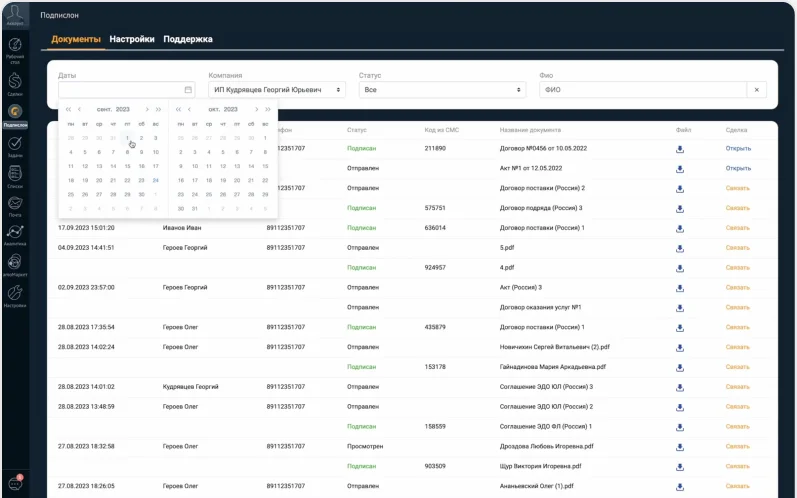Open Задачи in the sidebar

(15, 147)
